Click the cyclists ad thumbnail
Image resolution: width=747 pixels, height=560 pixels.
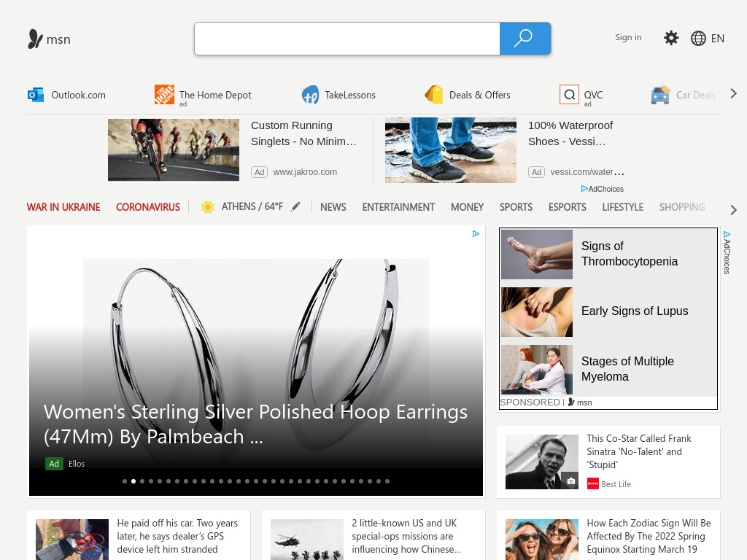(x=174, y=149)
